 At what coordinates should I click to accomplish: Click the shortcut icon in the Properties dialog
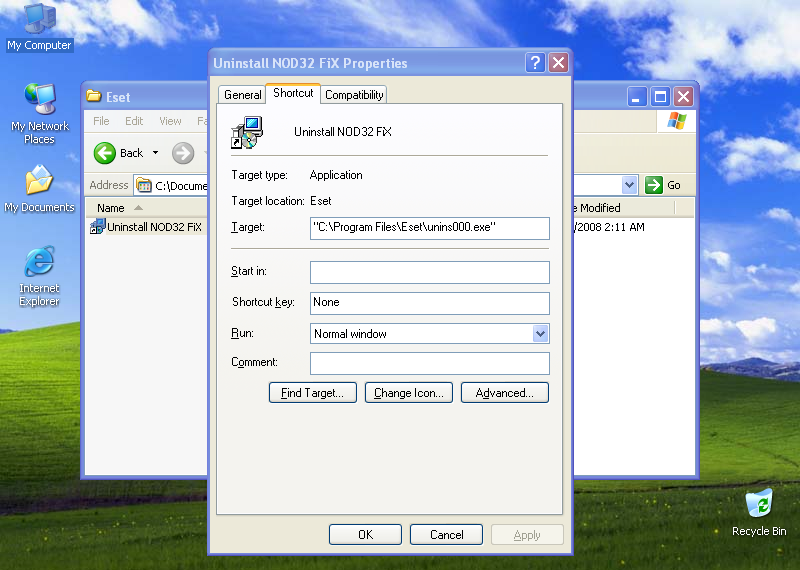click(x=247, y=133)
